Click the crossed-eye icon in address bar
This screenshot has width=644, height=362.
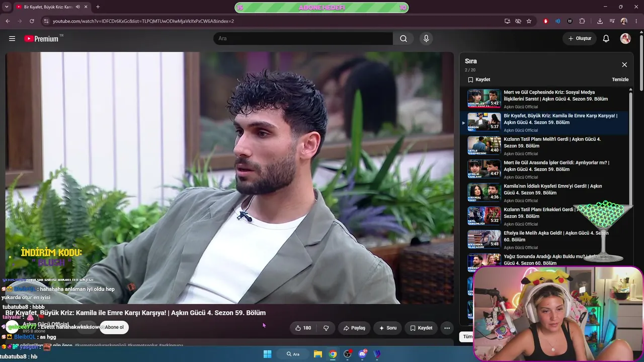click(x=518, y=21)
